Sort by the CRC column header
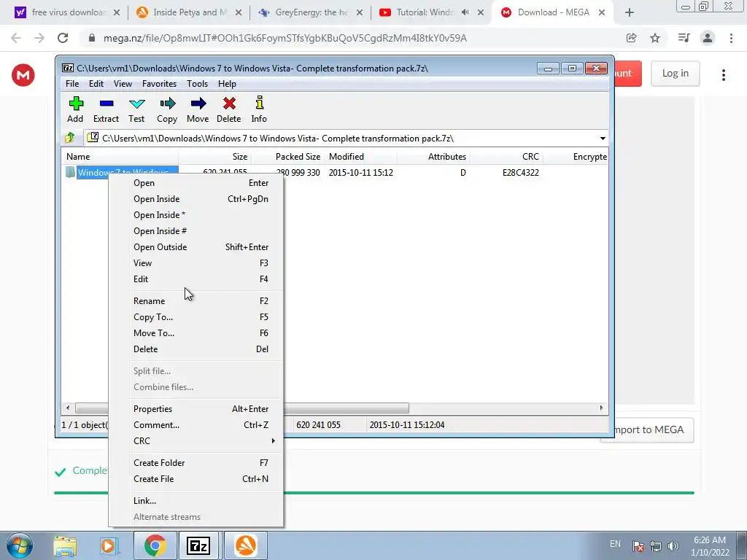This screenshot has width=747, height=560. 506,157
